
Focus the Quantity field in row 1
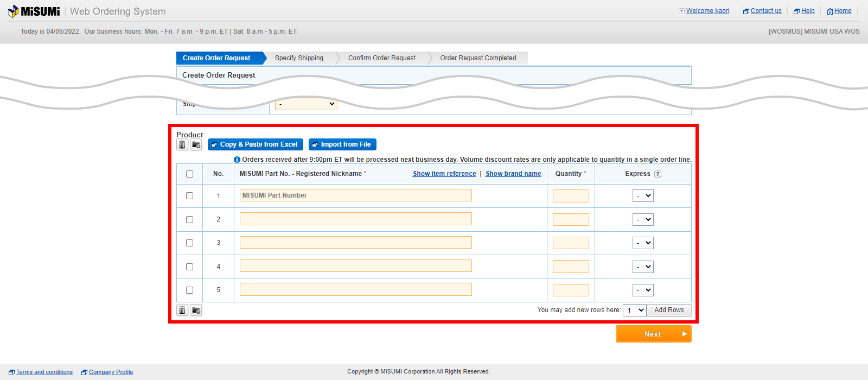click(571, 196)
